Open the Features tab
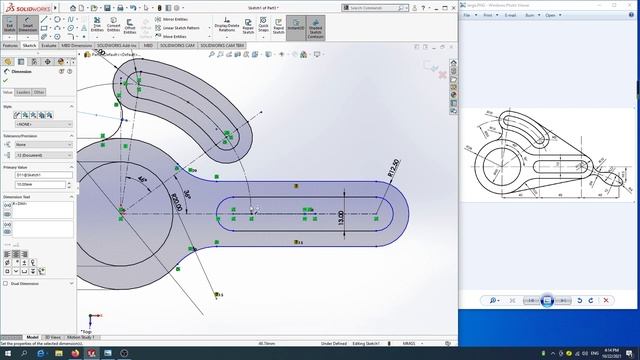This screenshot has width=640, height=360. (x=10, y=45)
